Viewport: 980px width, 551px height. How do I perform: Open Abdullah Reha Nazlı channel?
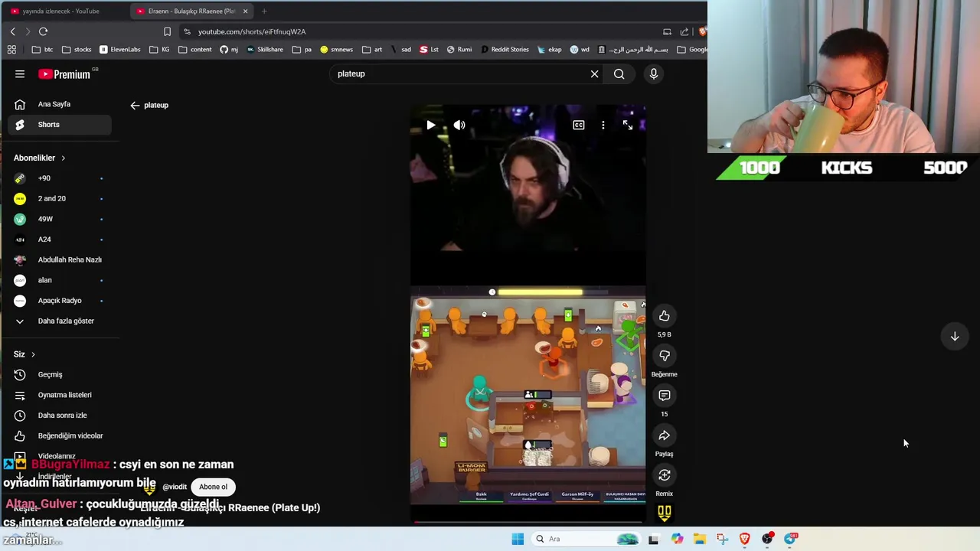pyautogui.click(x=60, y=260)
